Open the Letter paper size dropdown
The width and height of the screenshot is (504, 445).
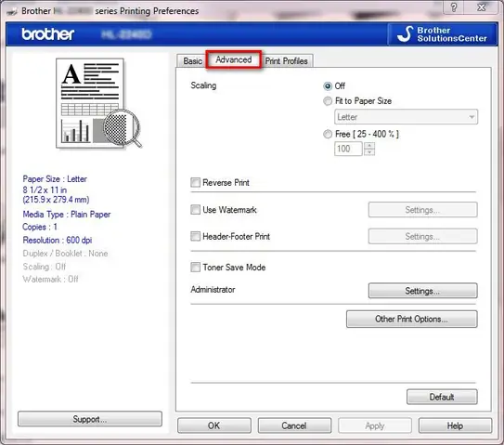pos(406,117)
